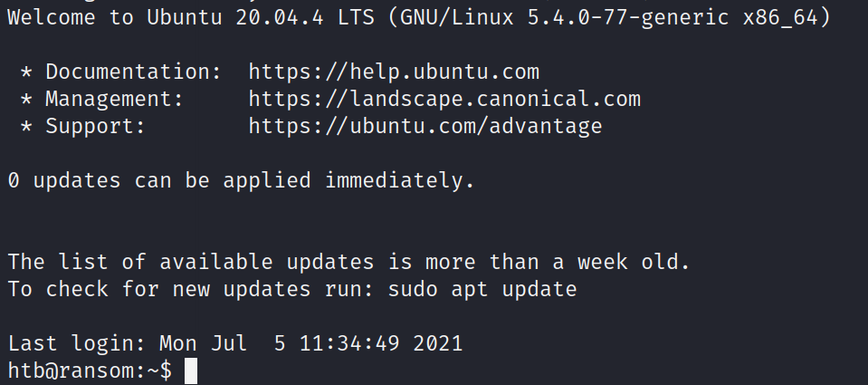Click the Support bullet label
The height and width of the screenshot is (385, 868).
[95, 126]
